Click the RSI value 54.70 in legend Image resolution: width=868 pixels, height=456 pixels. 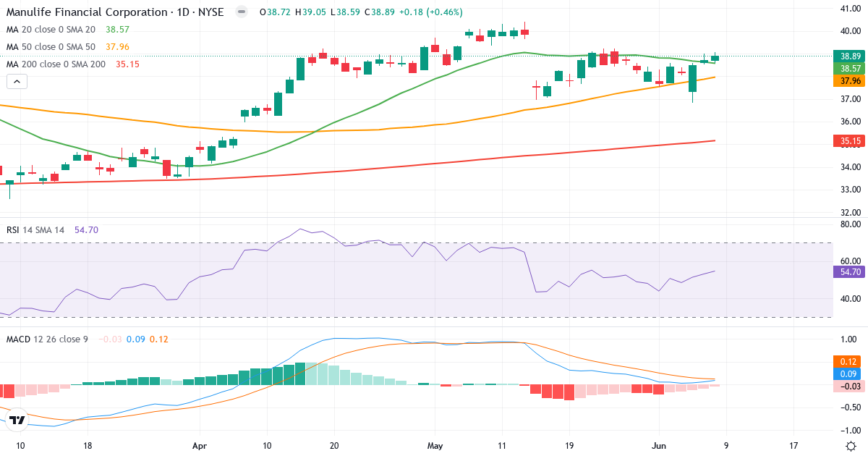point(86,230)
